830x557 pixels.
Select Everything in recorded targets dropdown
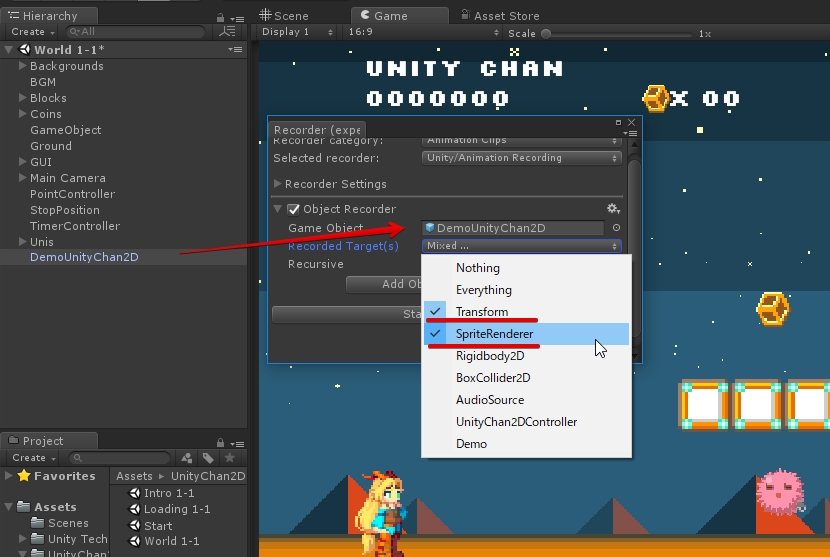(x=526, y=290)
